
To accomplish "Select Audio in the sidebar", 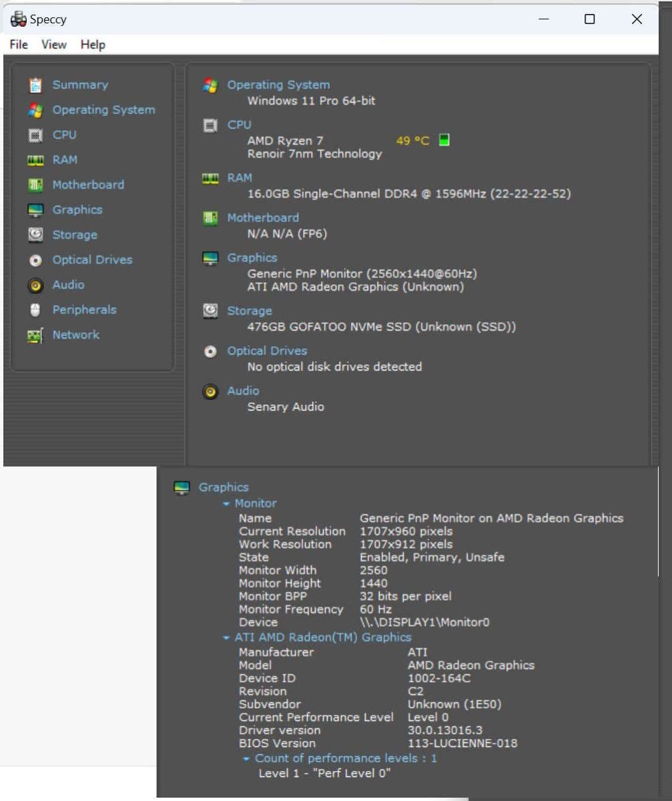I will (68, 284).
